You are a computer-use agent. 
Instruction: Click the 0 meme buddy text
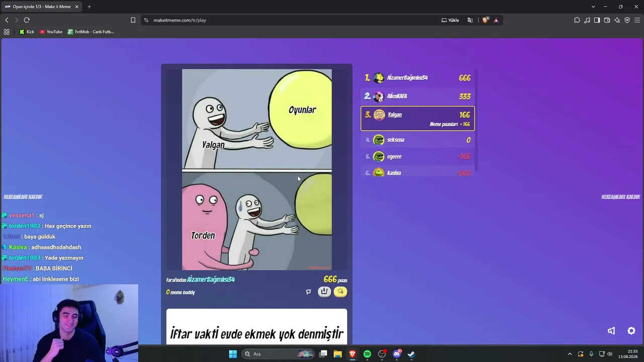point(181,292)
